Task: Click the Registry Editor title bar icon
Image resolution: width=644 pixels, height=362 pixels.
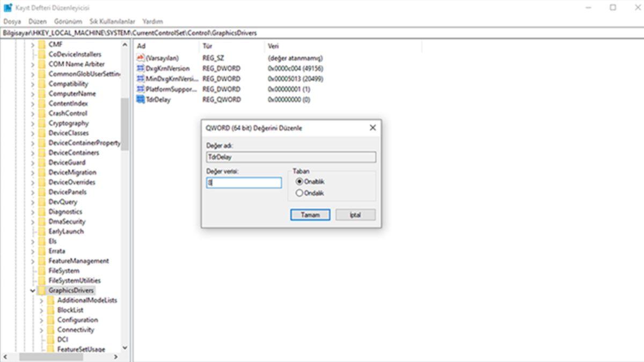Action: [8, 8]
